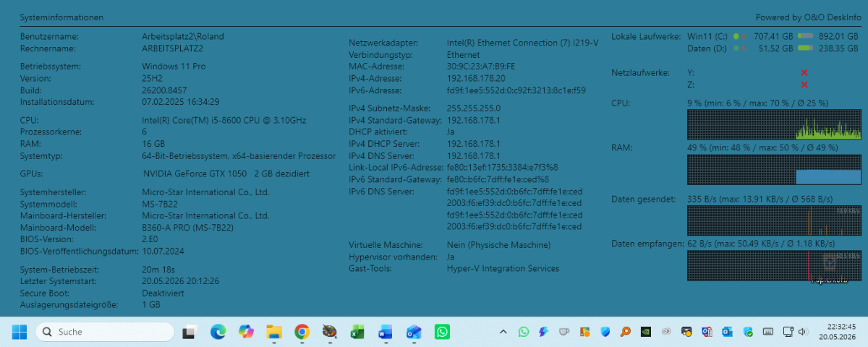Screen dimensions: 868x347
Task: Open Task View from the taskbar
Action: pyautogui.click(x=190, y=332)
